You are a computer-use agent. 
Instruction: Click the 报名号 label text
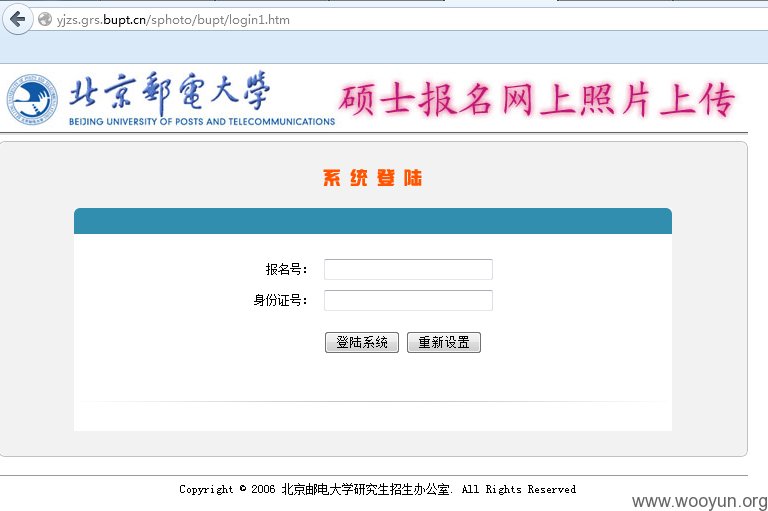286,269
